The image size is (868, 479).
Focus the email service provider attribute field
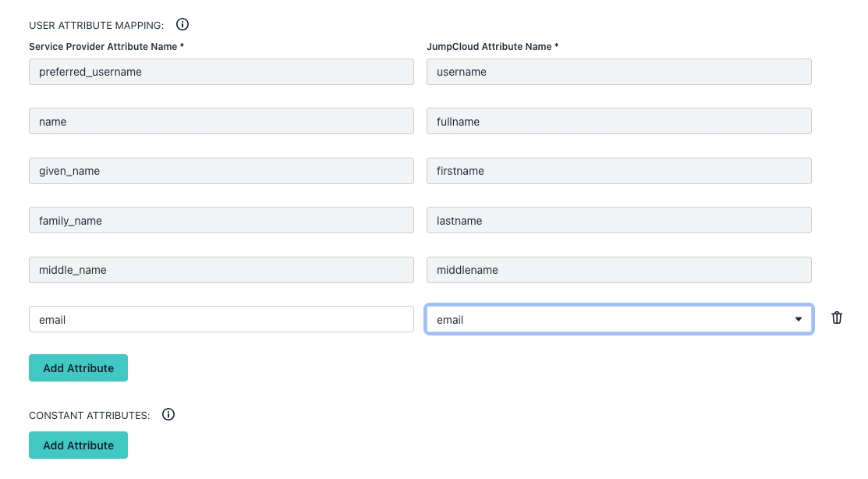pyautogui.click(x=221, y=319)
